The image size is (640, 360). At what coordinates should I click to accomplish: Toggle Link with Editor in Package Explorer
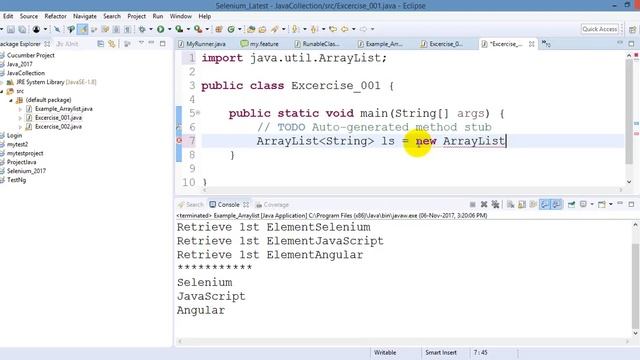point(111,44)
